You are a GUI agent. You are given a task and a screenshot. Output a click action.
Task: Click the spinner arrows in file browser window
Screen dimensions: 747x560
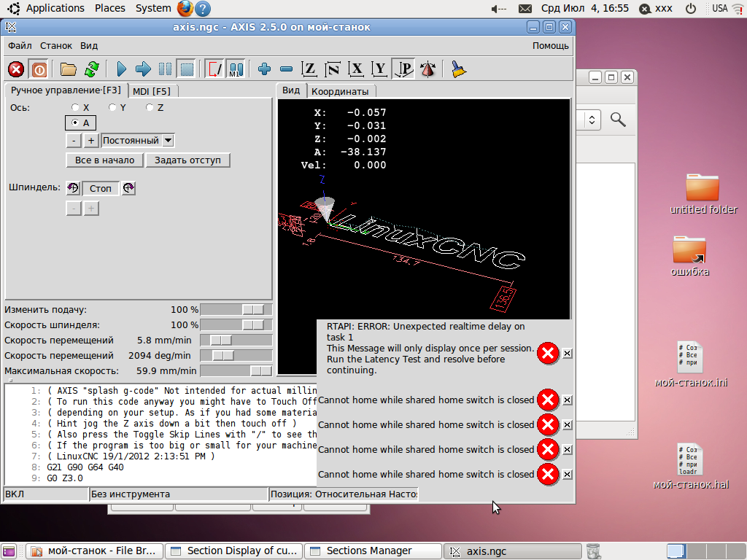click(592, 120)
